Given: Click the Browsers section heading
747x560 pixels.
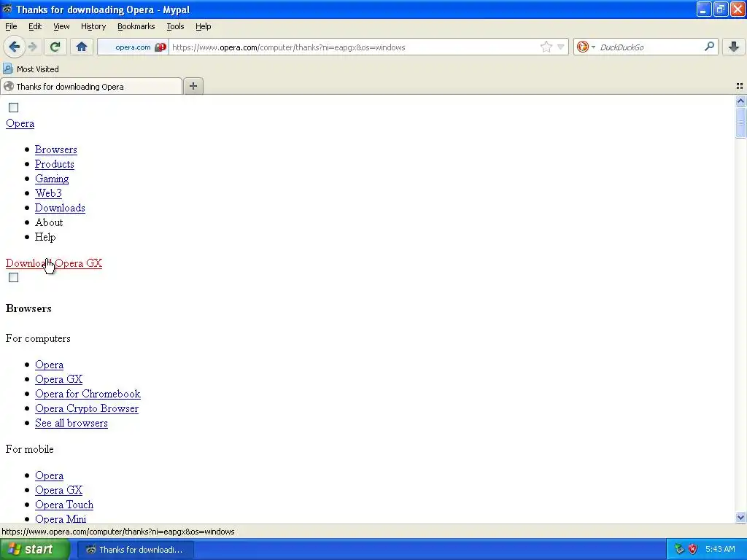Looking at the screenshot, I should pyautogui.click(x=28, y=308).
